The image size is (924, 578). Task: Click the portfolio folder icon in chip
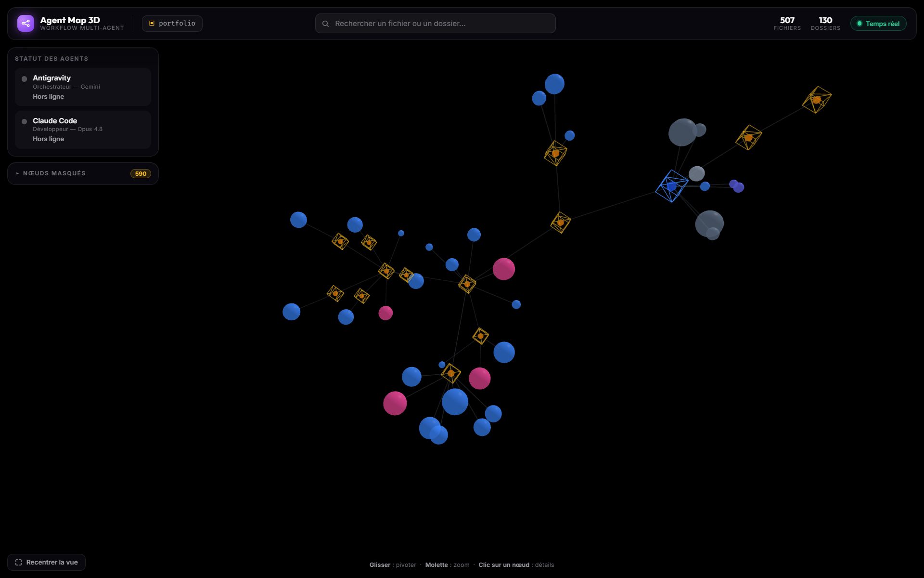152,23
